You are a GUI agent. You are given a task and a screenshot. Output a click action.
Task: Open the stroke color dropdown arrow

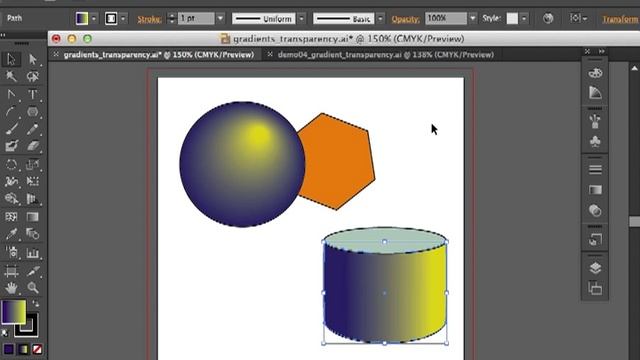click(x=123, y=18)
